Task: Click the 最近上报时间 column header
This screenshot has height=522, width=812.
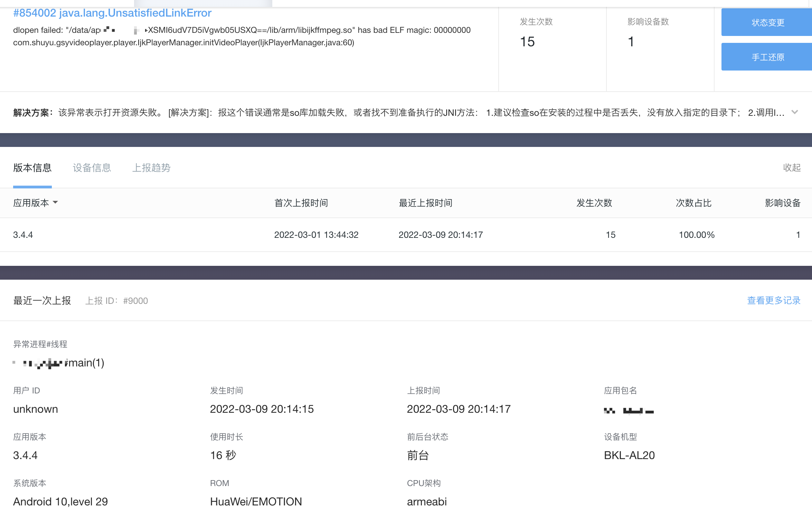Action: [426, 203]
